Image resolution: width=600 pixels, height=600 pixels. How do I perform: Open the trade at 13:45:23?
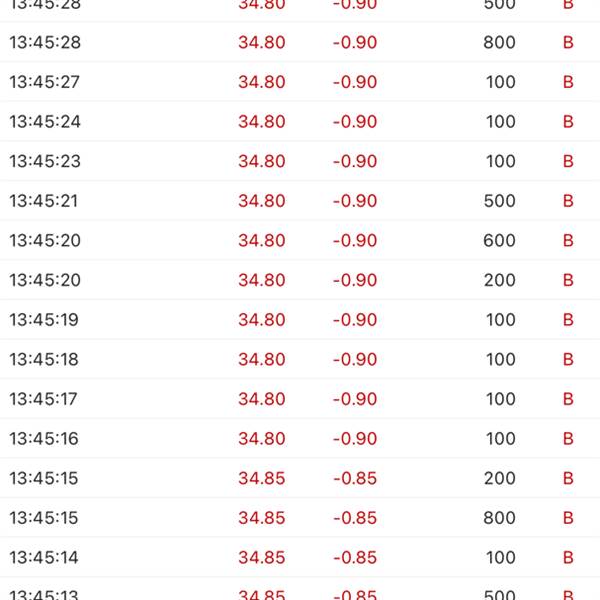click(x=300, y=161)
